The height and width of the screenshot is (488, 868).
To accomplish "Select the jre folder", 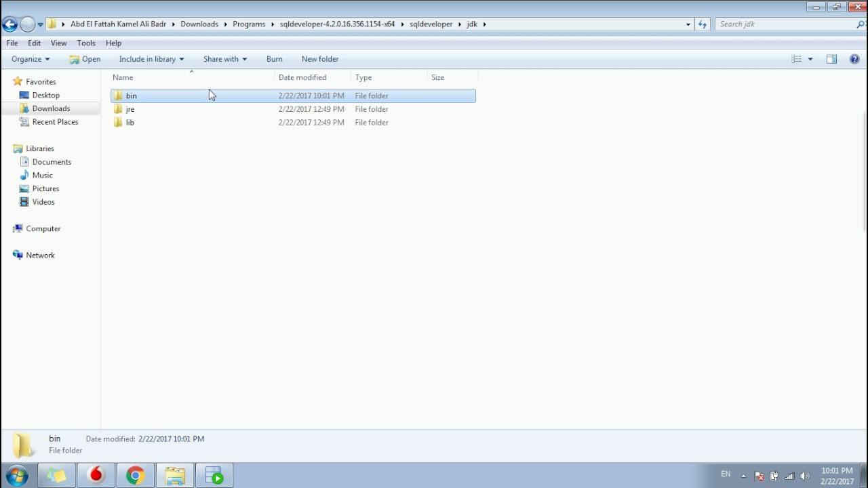I will point(130,109).
